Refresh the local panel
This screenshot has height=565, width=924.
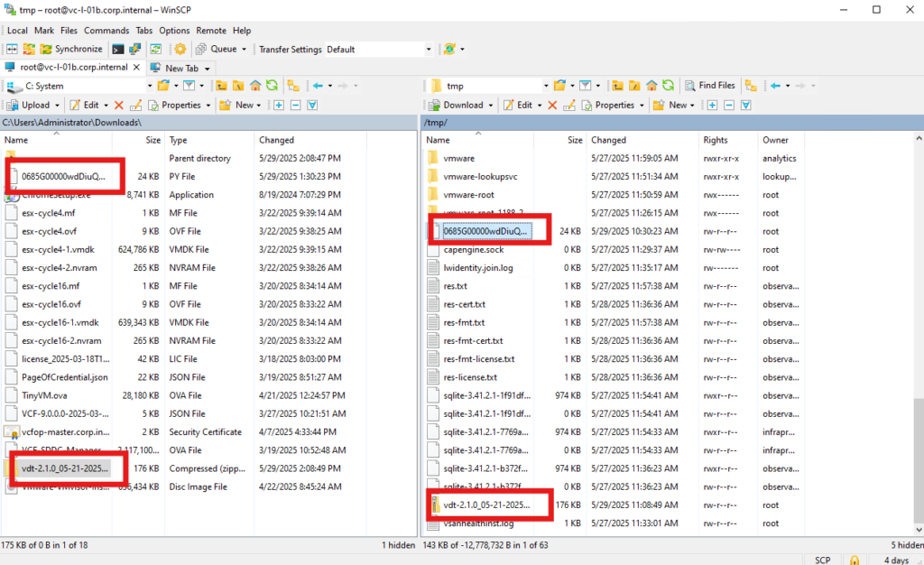click(272, 86)
